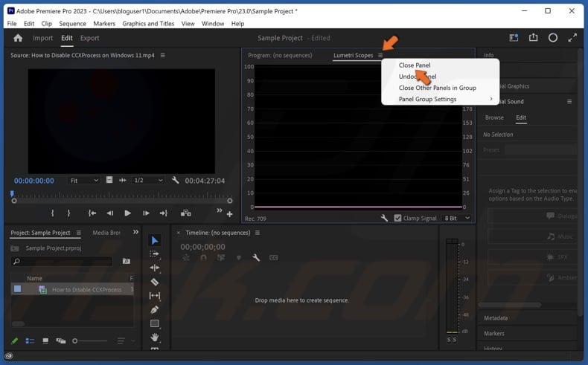Expand Source transport overflow chevrons

(x=220, y=210)
